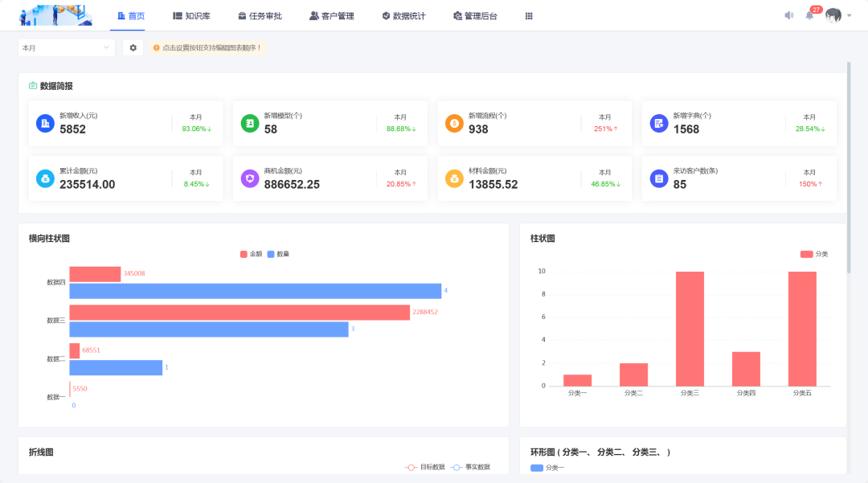Click the yellow notice about chart ordering
868x483 pixels.
[209, 47]
